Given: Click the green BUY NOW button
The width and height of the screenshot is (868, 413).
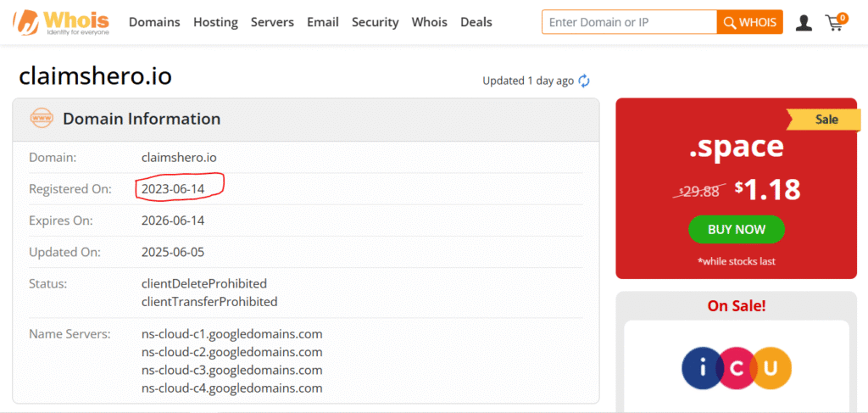Looking at the screenshot, I should [x=737, y=229].
